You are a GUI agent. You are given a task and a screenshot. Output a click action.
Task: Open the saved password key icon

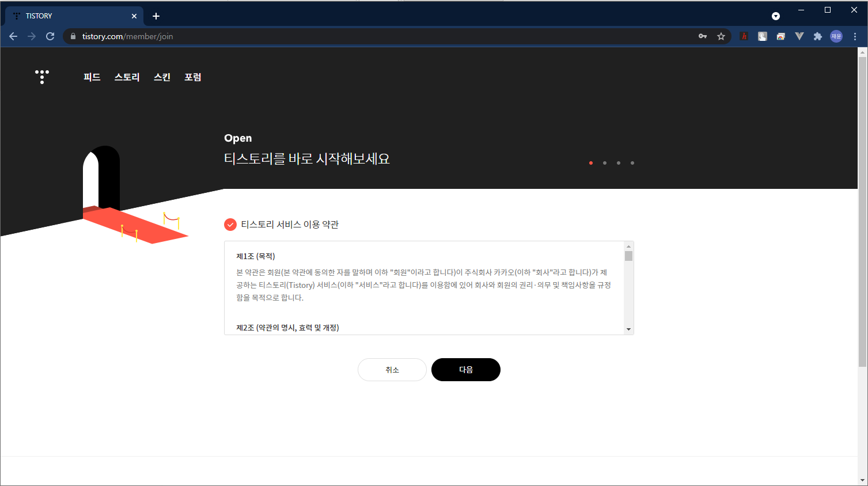pyautogui.click(x=703, y=36)
